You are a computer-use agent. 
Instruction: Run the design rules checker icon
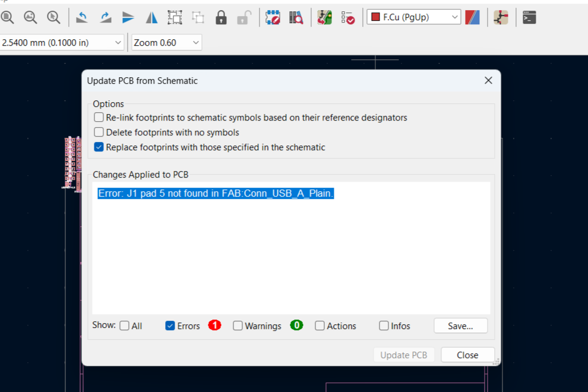pos(348,17)
